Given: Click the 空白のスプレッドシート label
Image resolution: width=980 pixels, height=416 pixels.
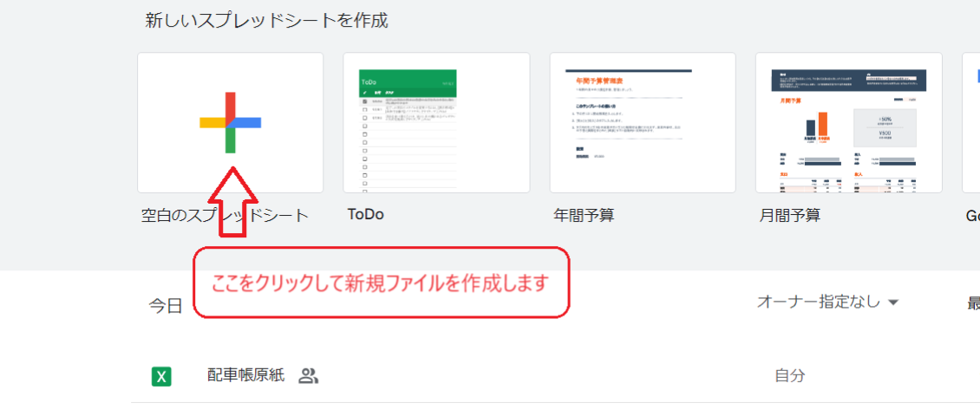Looking at the screenshot, I should (225, 216).
